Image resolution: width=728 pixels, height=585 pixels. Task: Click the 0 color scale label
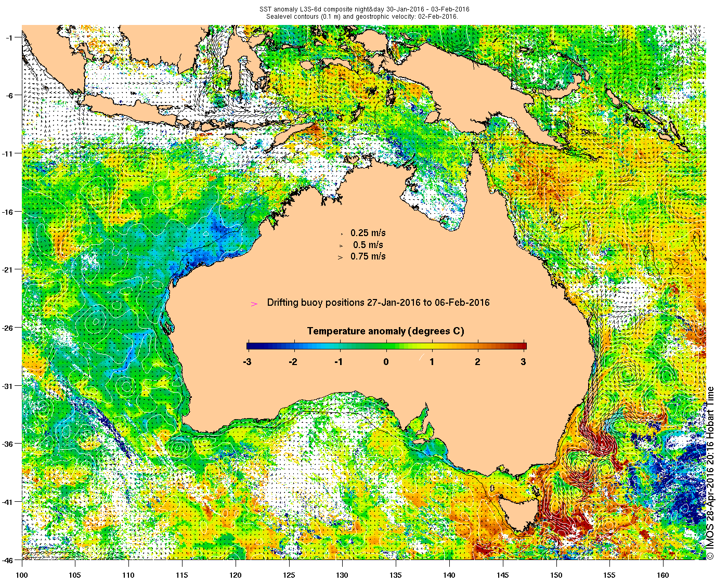386,362
